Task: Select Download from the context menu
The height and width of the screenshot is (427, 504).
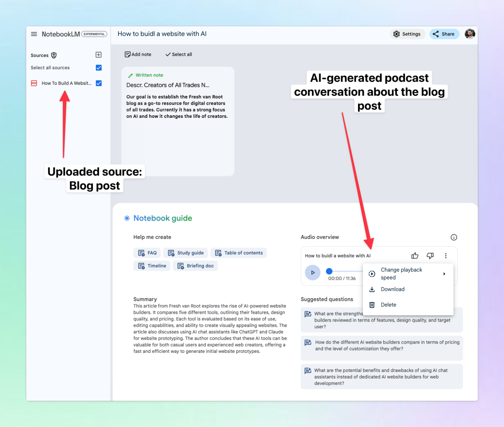Action: pyautogui.click(x=392, y=289)
